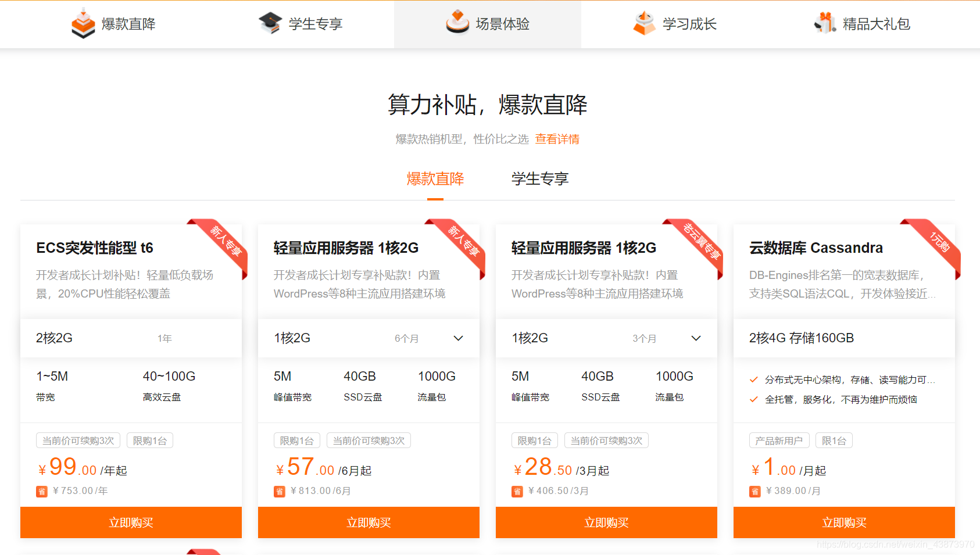
Task: Click the 40~100G 高效云盘 spec
Action: point(169,386)
